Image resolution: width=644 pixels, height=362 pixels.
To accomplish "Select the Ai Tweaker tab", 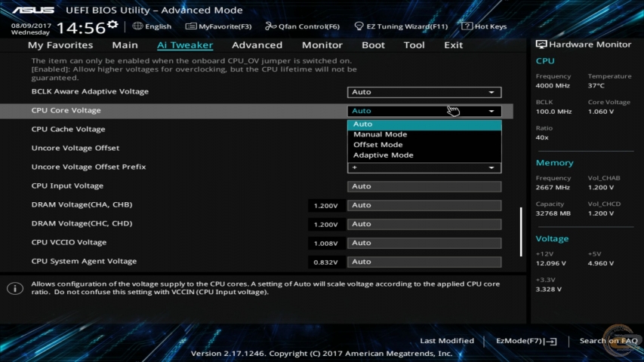I will pos(185,45).
